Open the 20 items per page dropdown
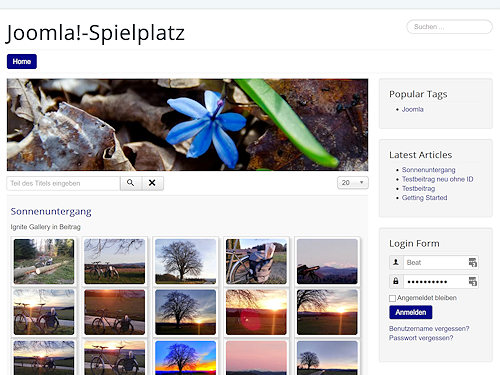500x375 pixels. pyautogui.click(x=353, y=183)
